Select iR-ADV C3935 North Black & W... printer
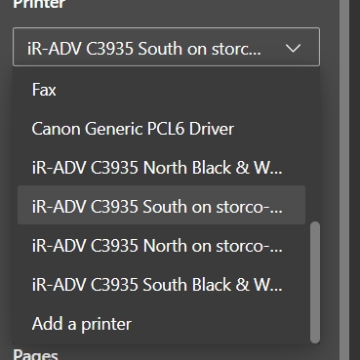Image resolution: width=360 pixels, height=360 pixels. coord(161,168)
